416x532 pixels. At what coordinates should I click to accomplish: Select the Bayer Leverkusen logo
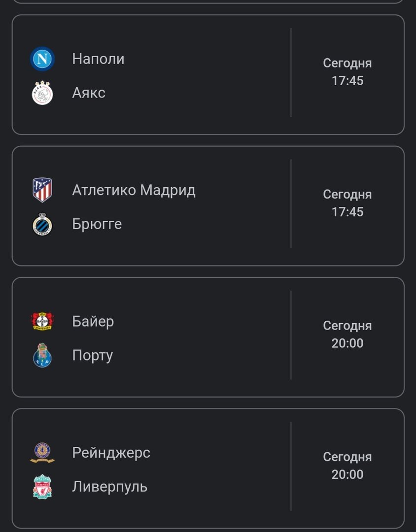(42, 321)
